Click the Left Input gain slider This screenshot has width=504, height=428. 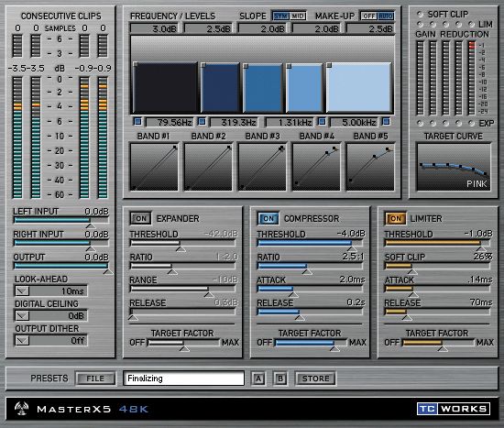click(61, 220)
